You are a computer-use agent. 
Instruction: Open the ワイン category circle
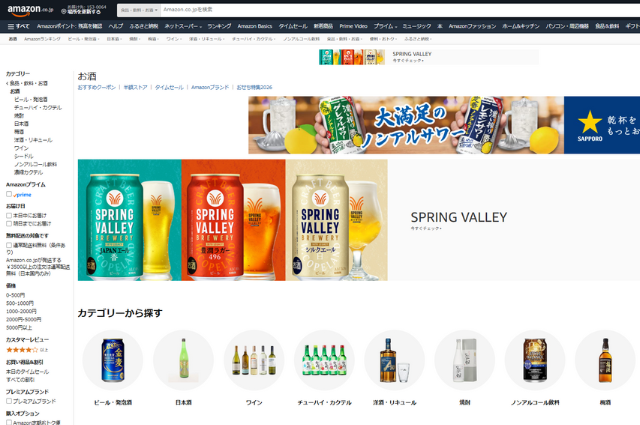[254, 360]
